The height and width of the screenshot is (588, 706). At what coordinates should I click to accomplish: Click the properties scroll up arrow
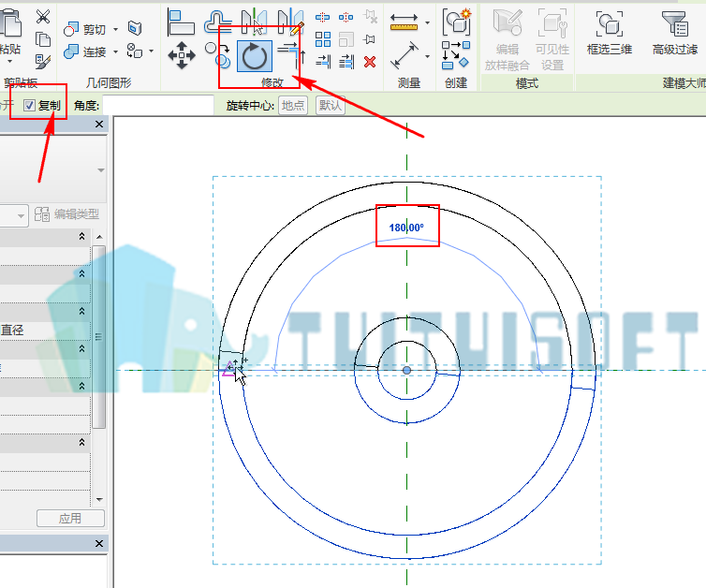[99, 237]
